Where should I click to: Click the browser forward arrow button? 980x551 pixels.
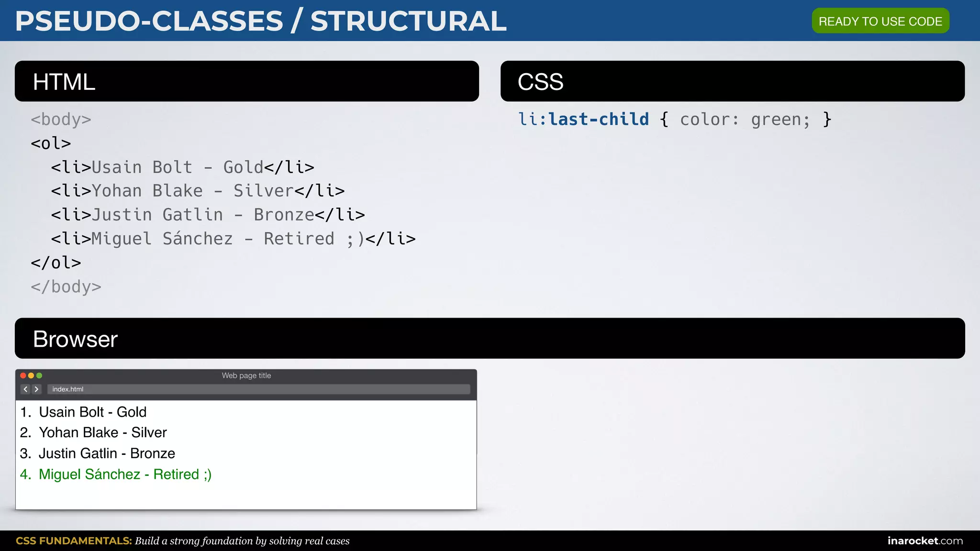click(36, 389)
